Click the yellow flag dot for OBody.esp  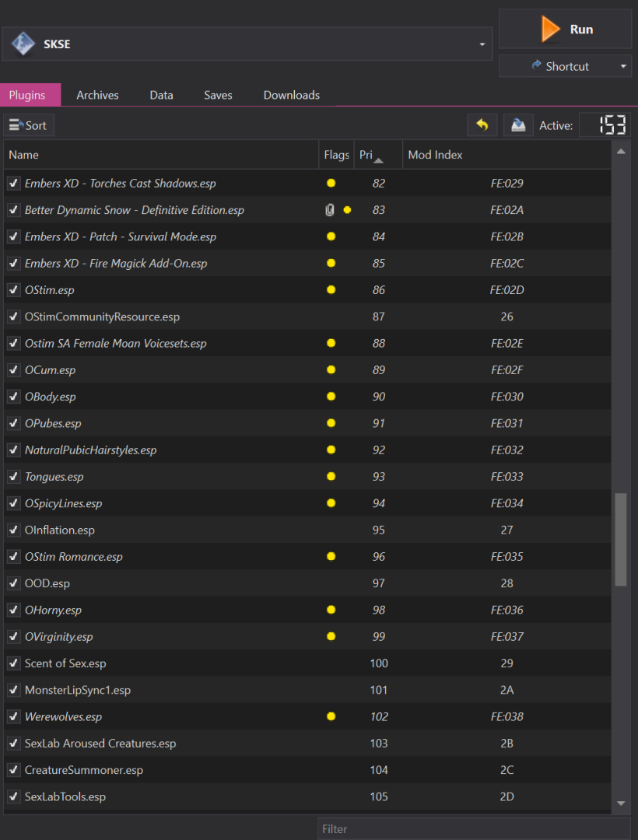(x=331, y=397)
